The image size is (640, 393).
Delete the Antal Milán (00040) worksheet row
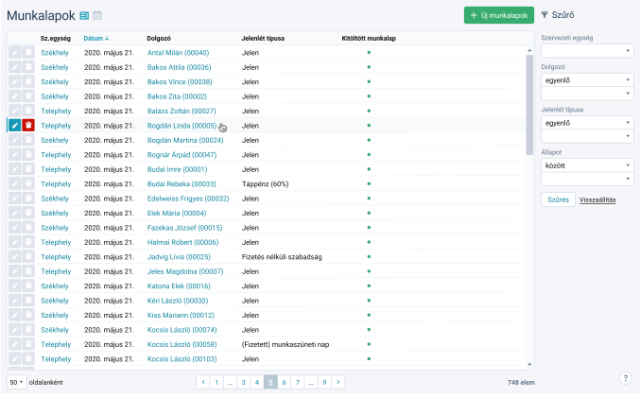point(29,53)
